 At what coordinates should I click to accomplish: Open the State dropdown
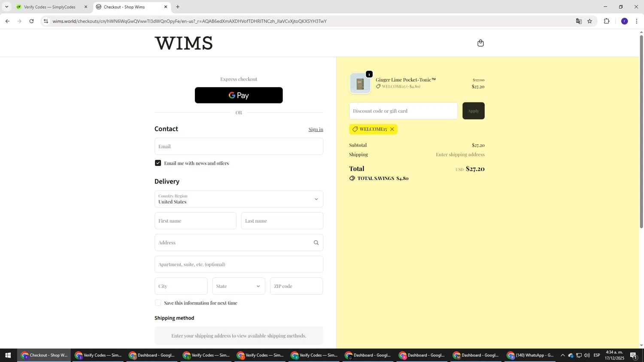[239, 286]
